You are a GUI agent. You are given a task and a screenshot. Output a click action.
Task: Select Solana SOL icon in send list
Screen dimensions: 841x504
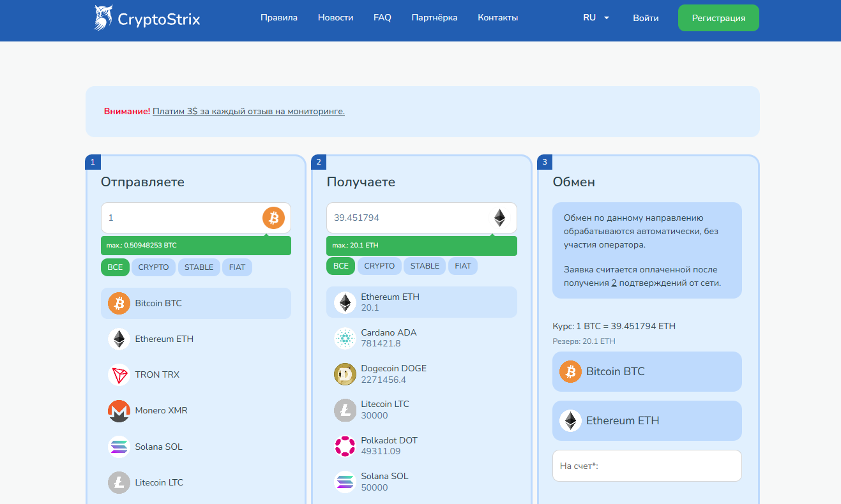(x=119, y=447)
